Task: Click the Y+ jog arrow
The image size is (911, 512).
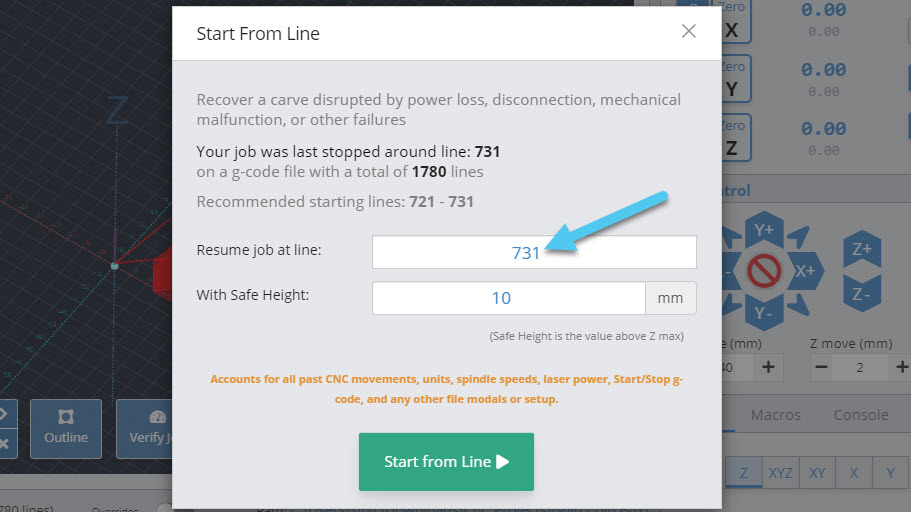Action: click(763, 230)
